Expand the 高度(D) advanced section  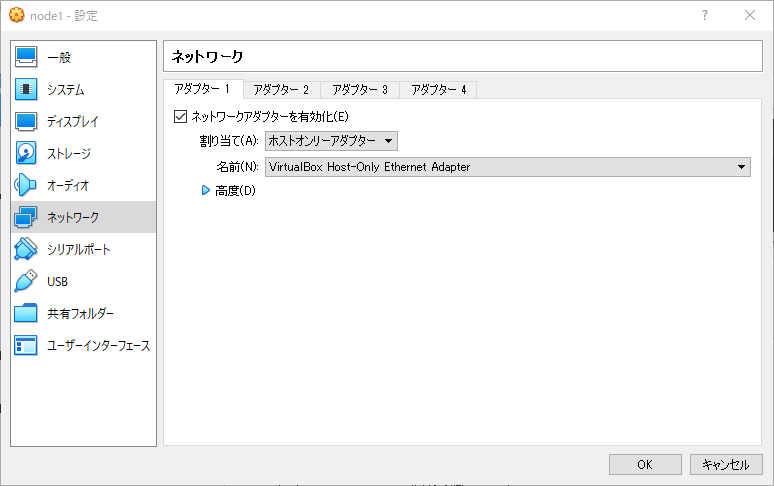coord(206,190)
